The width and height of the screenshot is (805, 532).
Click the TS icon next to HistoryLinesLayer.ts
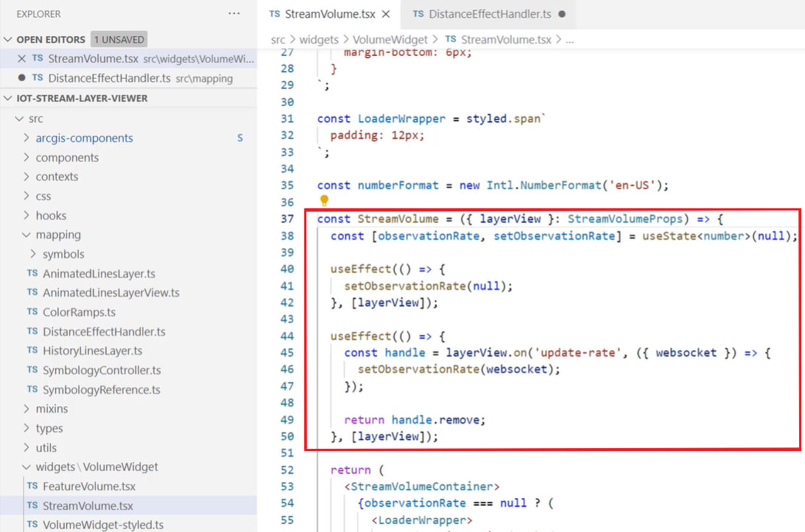tap(31, 351)
